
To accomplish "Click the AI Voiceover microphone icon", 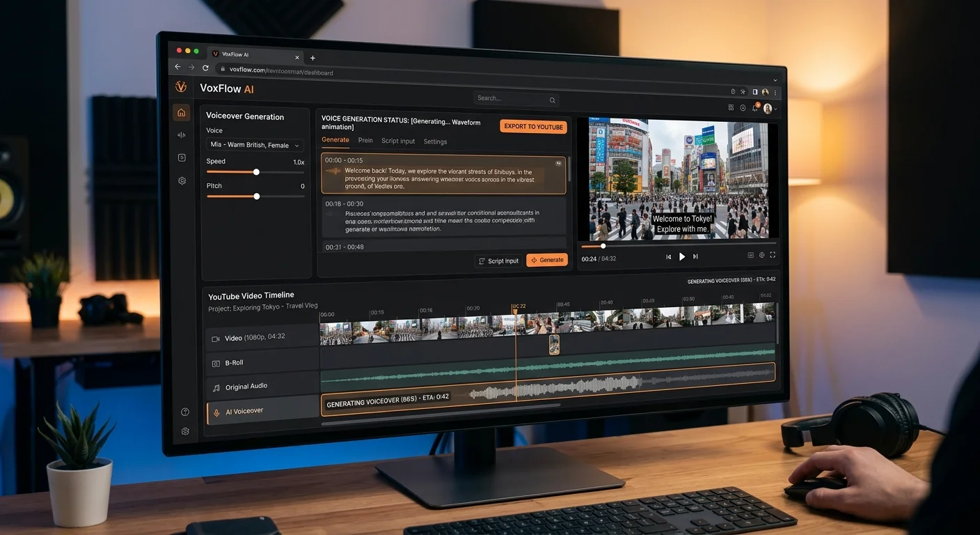I will coord(216,412).
